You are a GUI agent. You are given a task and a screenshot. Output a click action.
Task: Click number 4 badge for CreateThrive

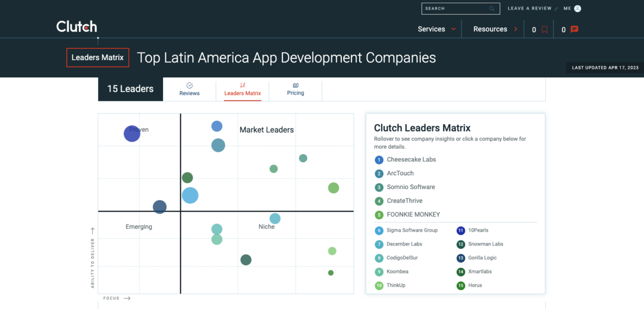(x=379, y=201)
